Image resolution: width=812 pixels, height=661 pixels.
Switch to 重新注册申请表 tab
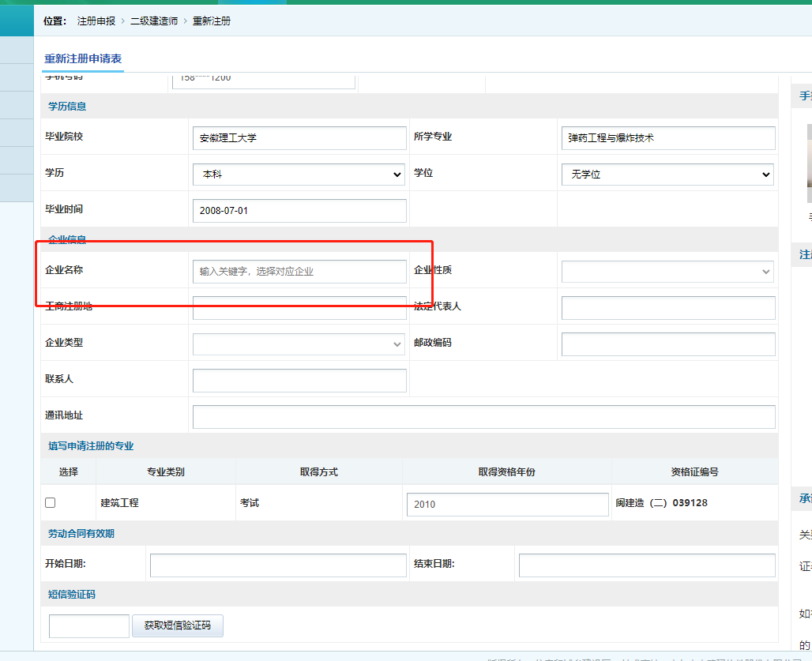pyautogui.click(x=83, y=59)
